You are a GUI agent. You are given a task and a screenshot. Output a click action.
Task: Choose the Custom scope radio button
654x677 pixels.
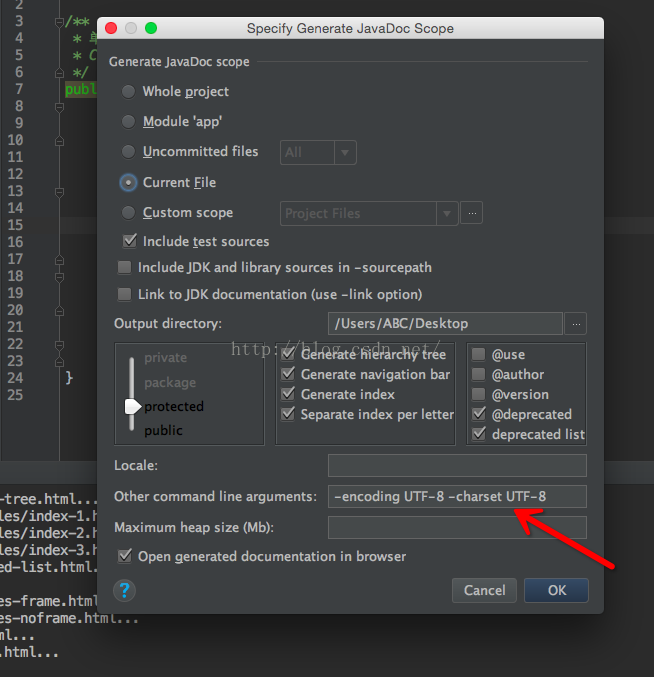128,213
